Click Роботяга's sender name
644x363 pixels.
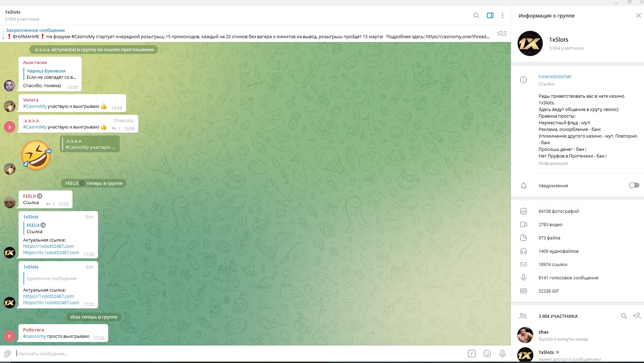pos(34,330)
